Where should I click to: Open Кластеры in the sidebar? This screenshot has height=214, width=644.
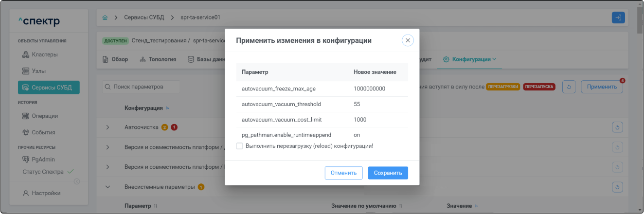pos(45,54)
